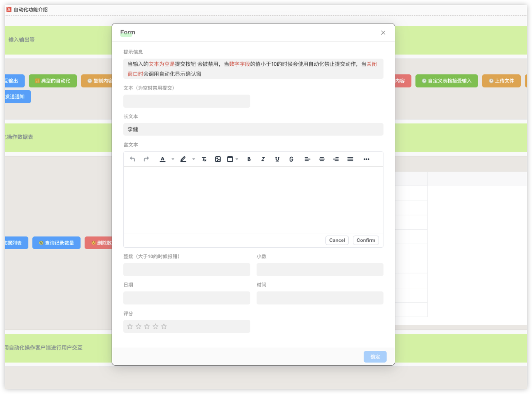Click the 整数 number input field

tap(187, 270)
